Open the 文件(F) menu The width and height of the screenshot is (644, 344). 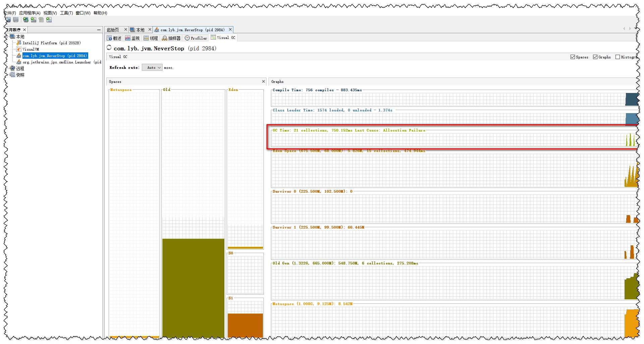[10, 13]
